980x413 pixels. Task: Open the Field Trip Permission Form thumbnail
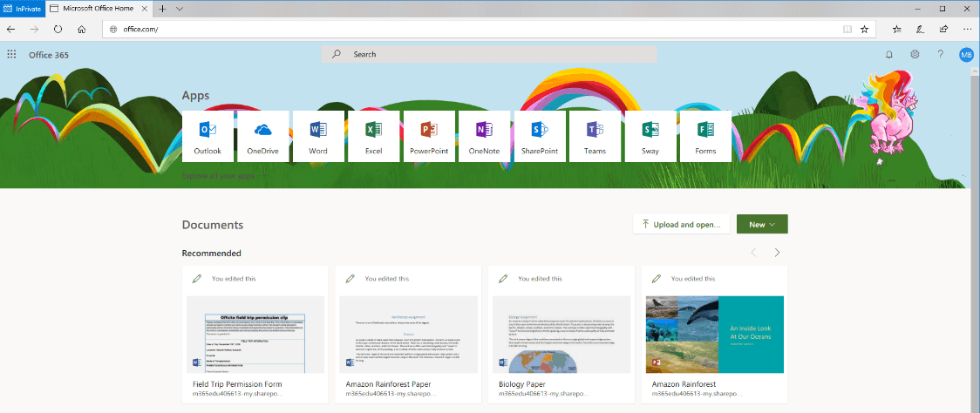[255, 335]
